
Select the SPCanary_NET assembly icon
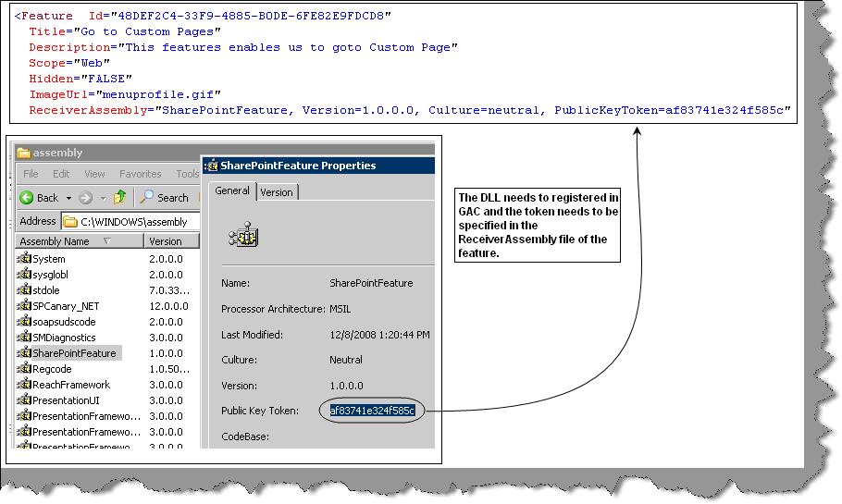(x=24, y=305)
